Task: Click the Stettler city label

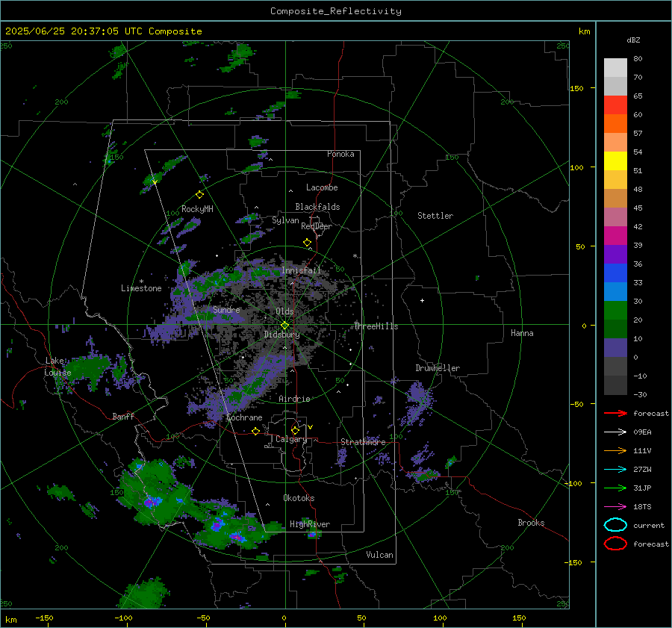Action: 435,216
